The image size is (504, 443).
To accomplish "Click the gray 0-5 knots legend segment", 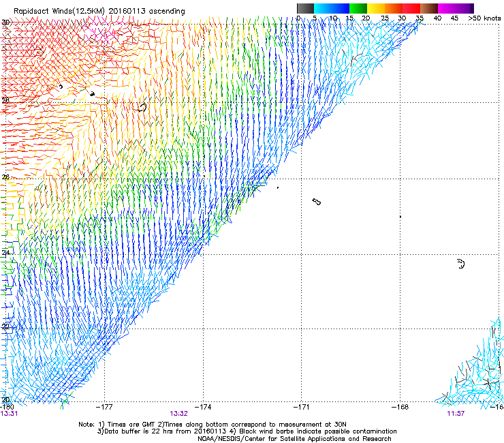I will (305, 8).
